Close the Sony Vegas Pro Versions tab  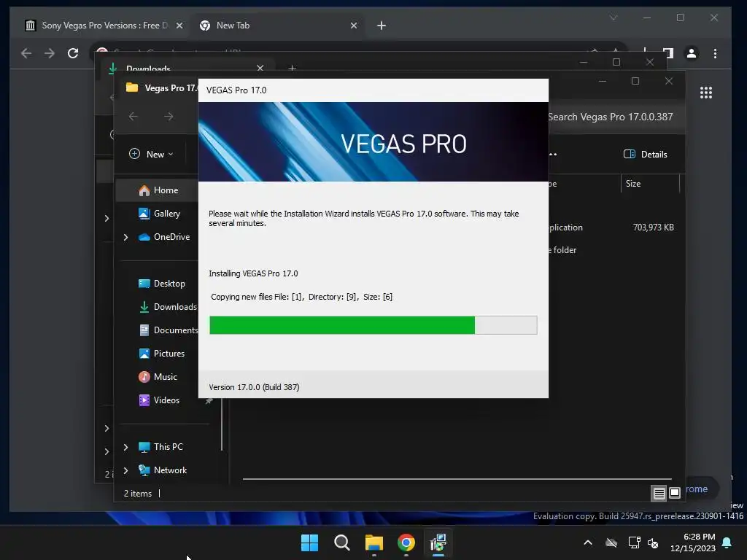179,26
